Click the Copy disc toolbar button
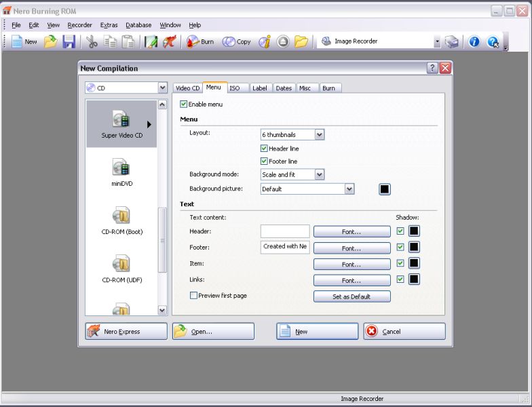This screenshot has height=407, width=532. click(236, 42)
